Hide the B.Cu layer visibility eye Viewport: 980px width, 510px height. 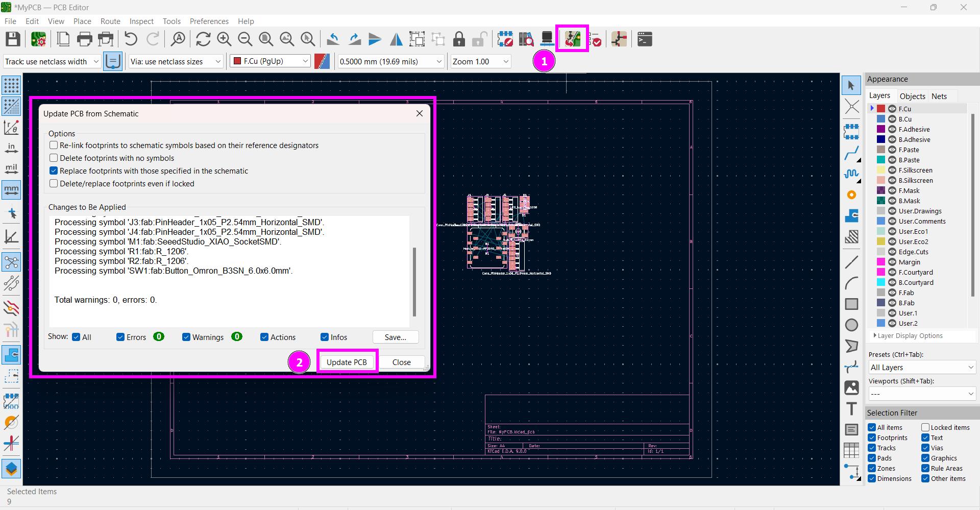(892, 119)
